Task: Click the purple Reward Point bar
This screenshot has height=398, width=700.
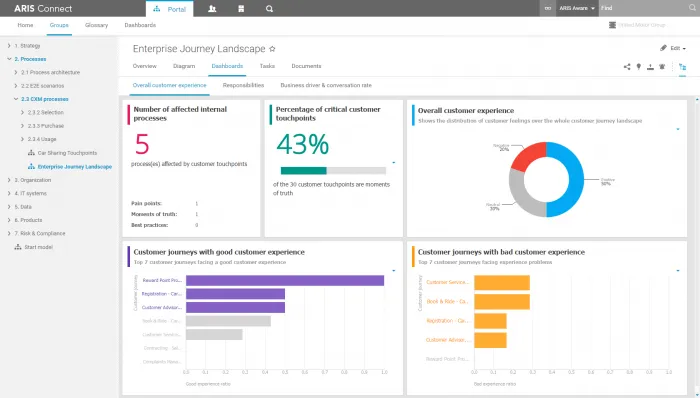Action: pyautogui.click(x=285, y=280)
